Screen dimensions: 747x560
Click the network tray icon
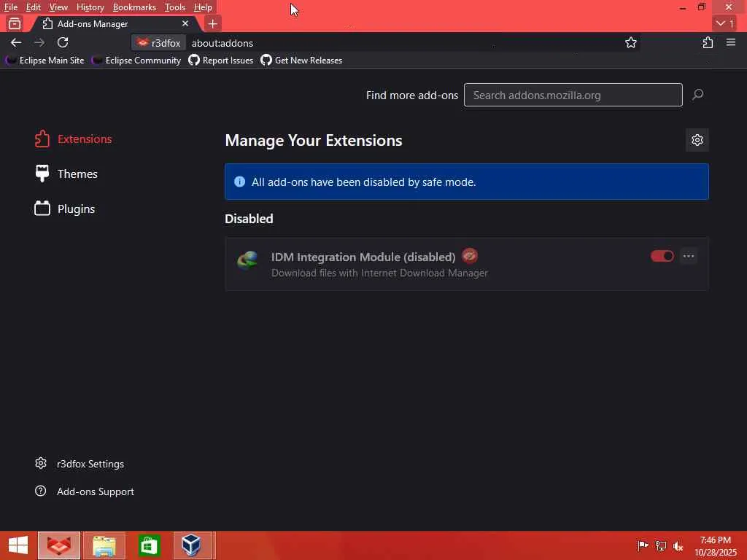click(x=660, y=545)
